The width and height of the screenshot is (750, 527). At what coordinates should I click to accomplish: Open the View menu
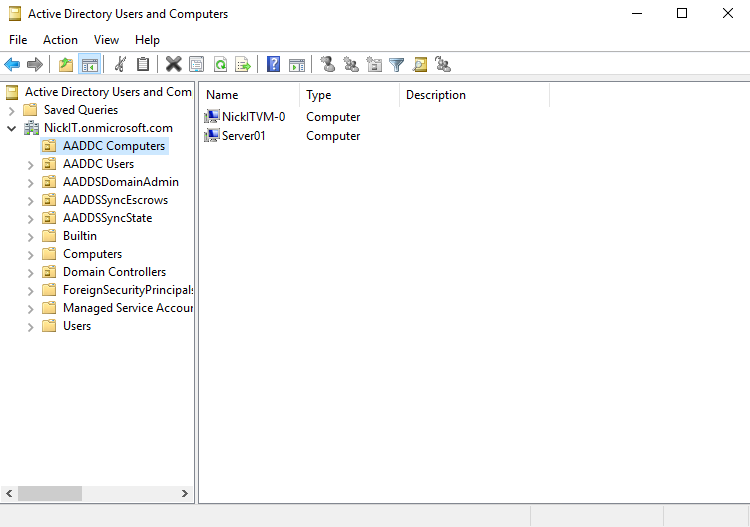(x=106, y=40)
